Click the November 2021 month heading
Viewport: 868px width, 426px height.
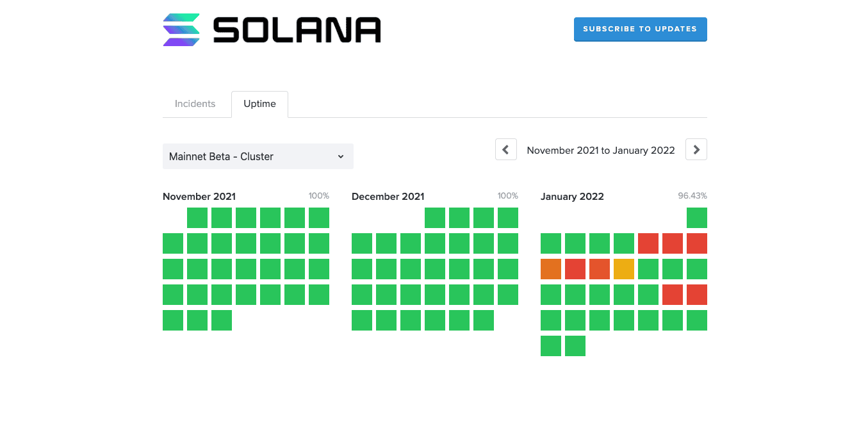(x=199, y=197)
